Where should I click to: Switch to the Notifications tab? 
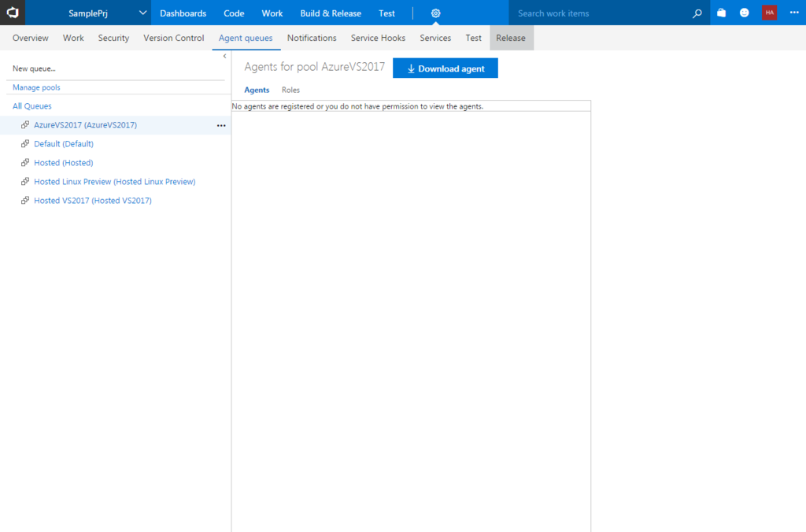click(312, 38)
